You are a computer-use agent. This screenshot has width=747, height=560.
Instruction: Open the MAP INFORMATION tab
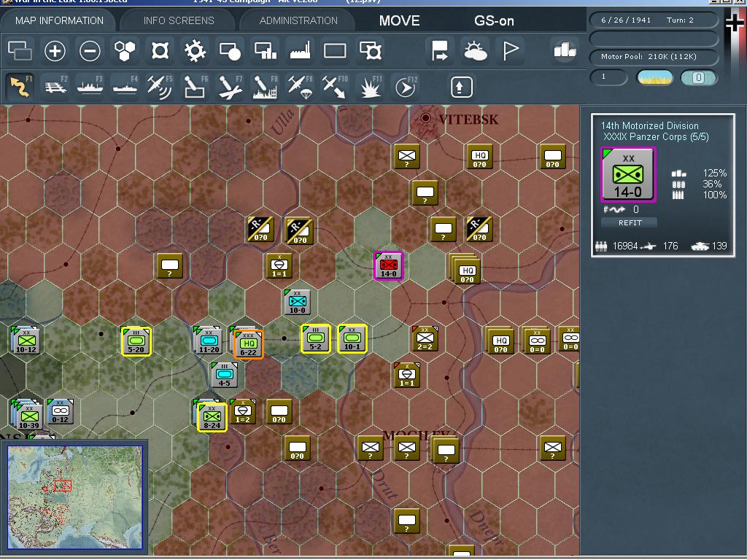tap(59, 20)
